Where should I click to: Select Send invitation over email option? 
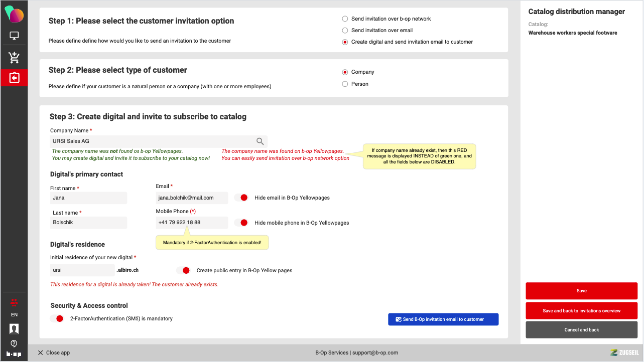coord(345,31)
